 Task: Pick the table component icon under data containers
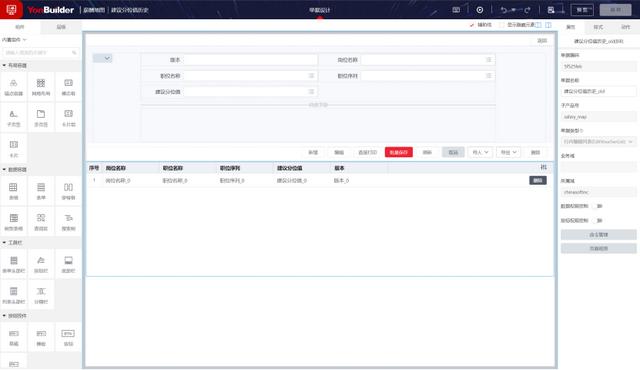pyautogui.click(x=13, y=191)
